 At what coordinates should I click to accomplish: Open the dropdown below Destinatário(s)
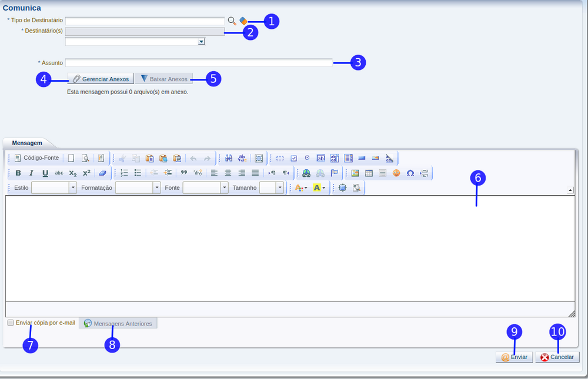pos(201,42)
